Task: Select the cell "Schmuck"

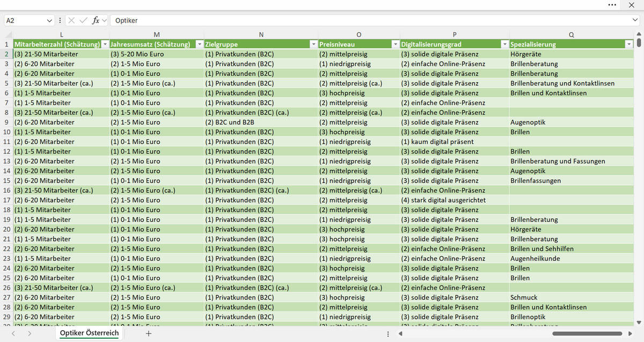Action: tap(571, 297)
